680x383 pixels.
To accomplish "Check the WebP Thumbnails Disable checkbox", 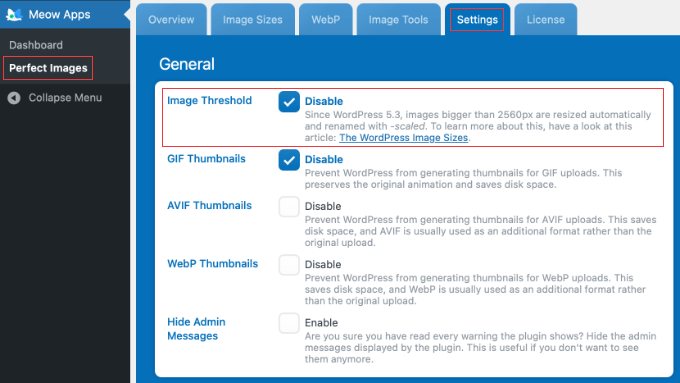I will pyautogui.click(x=289, y=265).
